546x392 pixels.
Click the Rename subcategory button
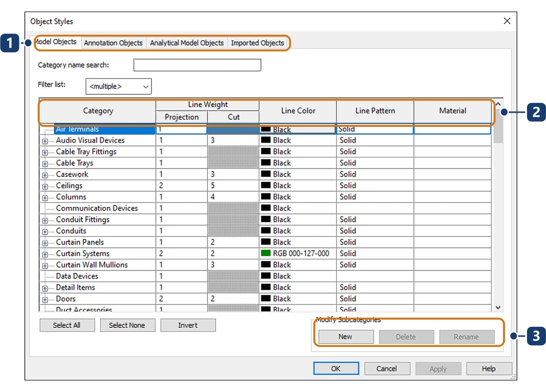tap(467, 337)
